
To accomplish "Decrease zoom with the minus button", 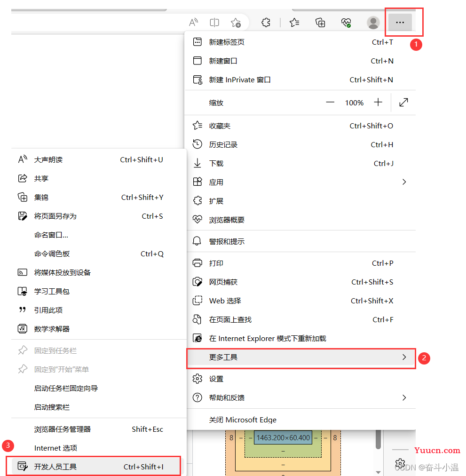I will pos(330,103).
